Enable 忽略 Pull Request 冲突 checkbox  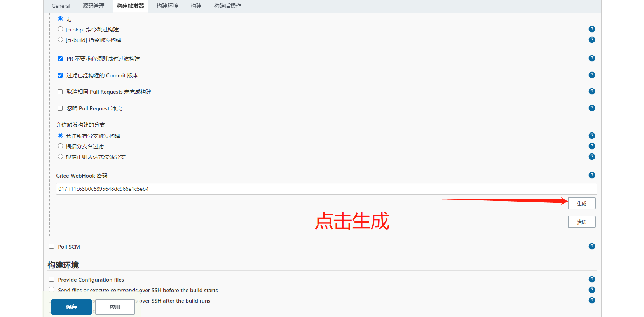click(60, 108)
